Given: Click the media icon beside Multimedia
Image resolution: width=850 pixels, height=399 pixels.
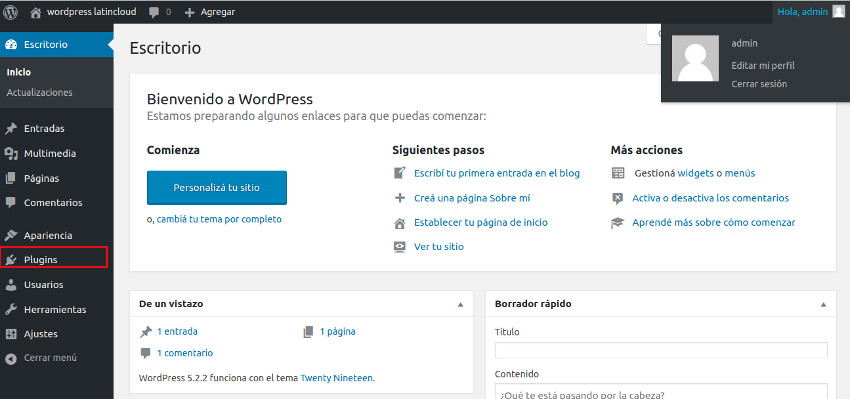Looking at the screenshot, I should click(x=11, y=153).
